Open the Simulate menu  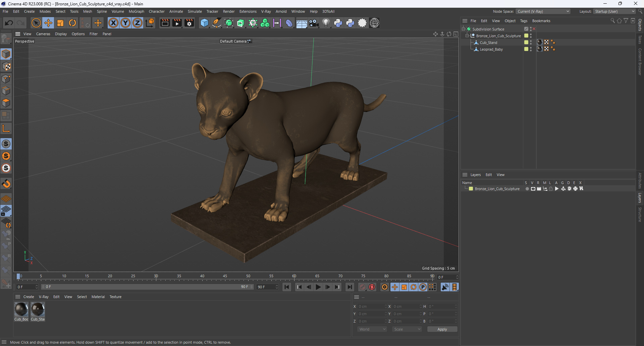(x=195, y=11)
